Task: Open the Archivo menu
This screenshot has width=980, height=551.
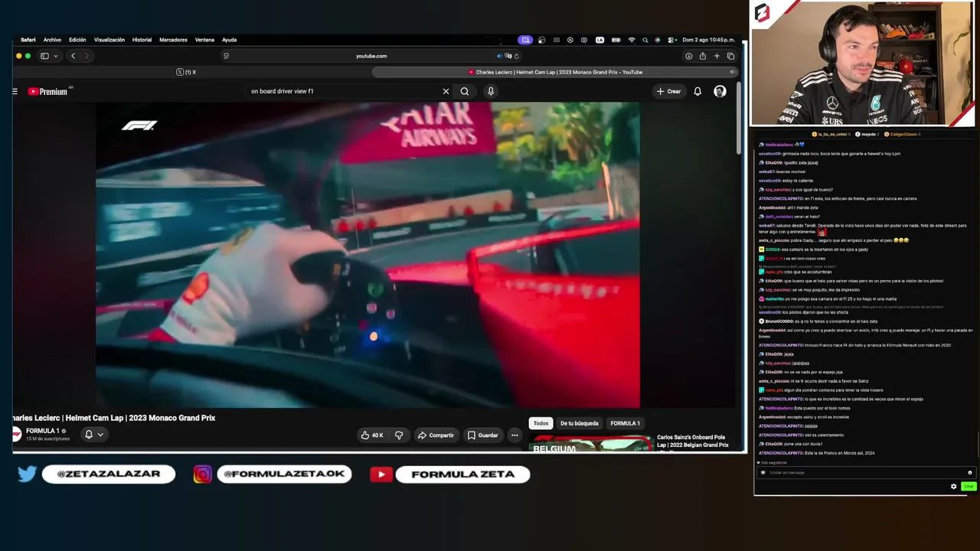Action: click(x=52, y=40)
